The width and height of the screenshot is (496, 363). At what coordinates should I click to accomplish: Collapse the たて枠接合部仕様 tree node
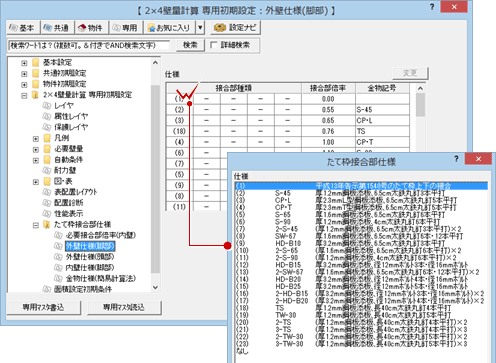point(36,225)
